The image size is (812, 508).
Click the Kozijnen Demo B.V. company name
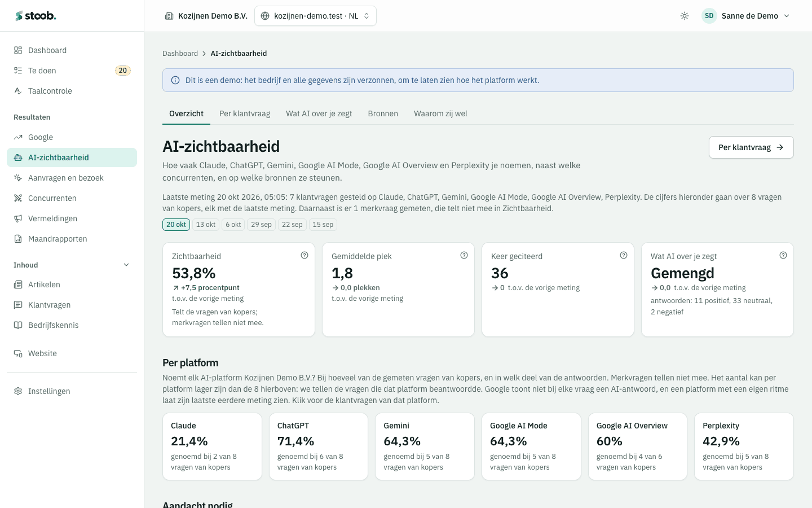click(213, 16)
